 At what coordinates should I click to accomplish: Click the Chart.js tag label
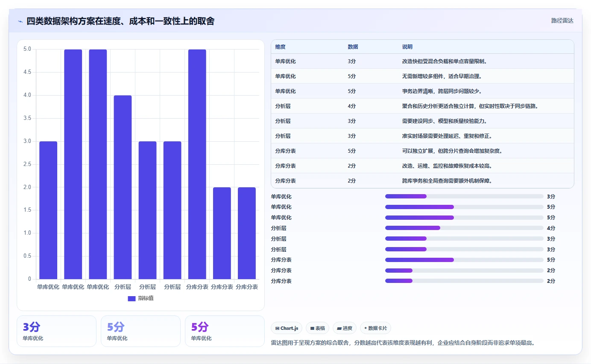[x=290, y=328]
